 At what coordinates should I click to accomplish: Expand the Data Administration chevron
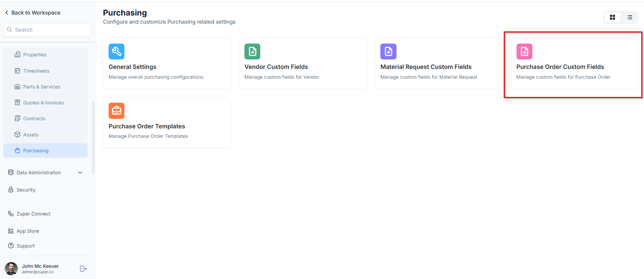[80, 173]
